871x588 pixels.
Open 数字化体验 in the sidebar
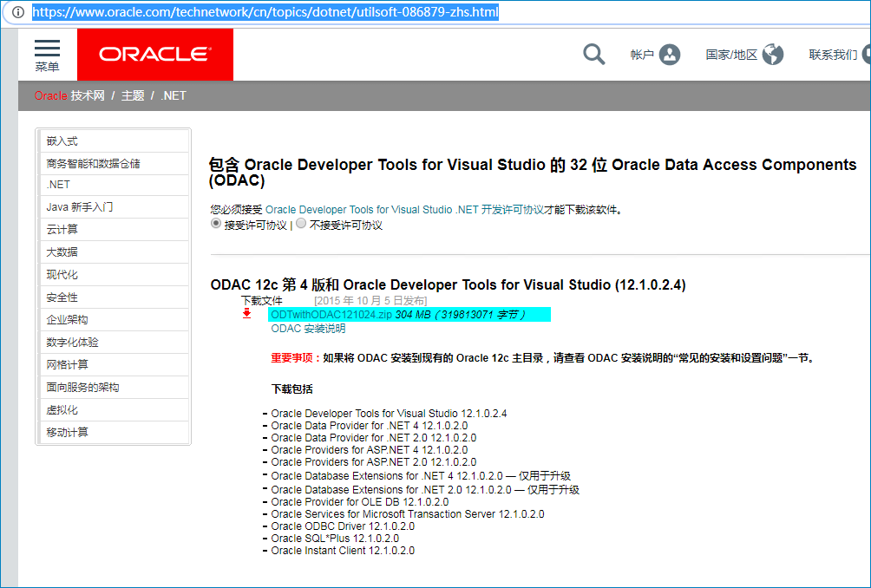tap(115, 343)
